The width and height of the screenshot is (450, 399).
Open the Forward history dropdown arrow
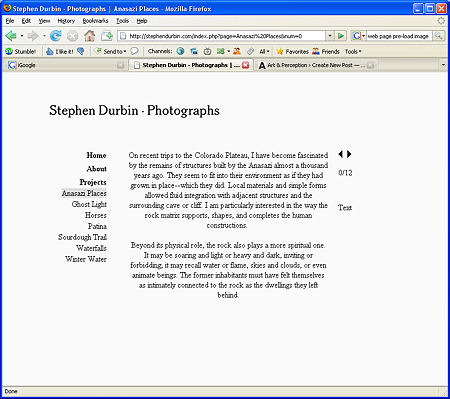[44, 36]
